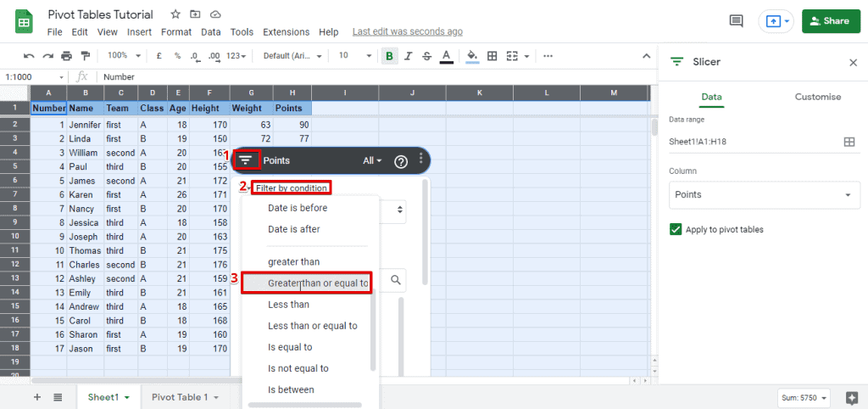Image resolution: width=868 pixels, height=409 pixels.
Task: Open the font size 10 dropdown
Action: (x=355, y=56)
